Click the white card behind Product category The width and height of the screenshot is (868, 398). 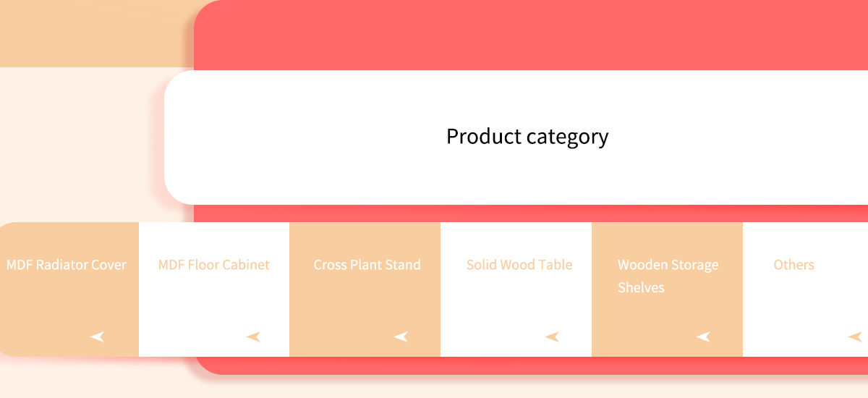(516, 137)
